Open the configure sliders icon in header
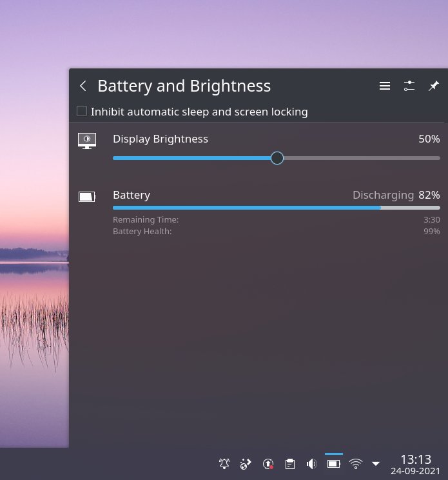Viewport: 448px width, 480px height. 409,86
